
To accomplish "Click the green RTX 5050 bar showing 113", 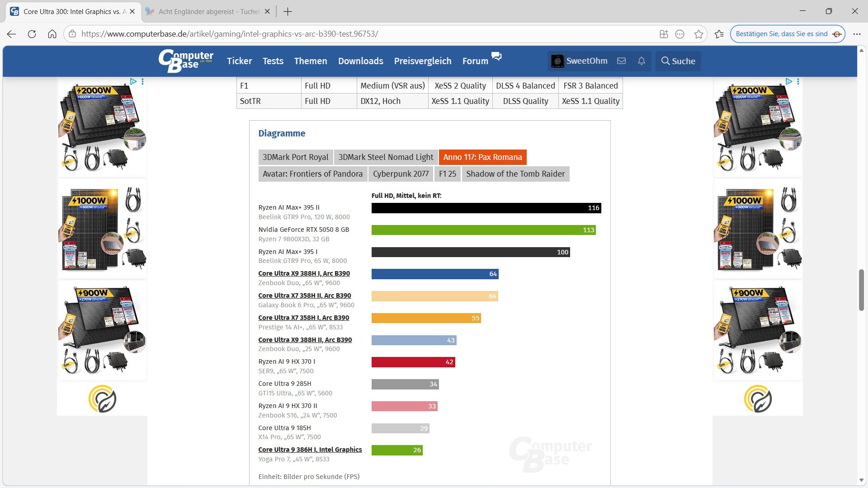I will click(x=484, y=230).
